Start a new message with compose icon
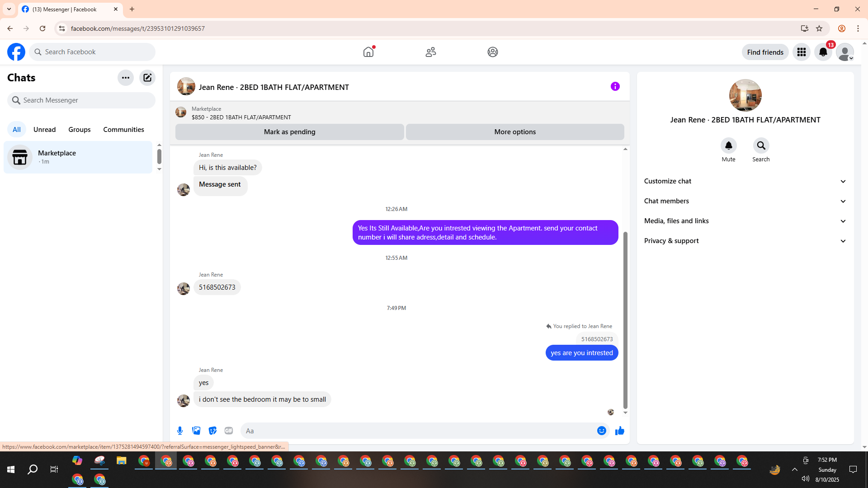The width and height of the screenshot is (868, 488). [147, 78]
